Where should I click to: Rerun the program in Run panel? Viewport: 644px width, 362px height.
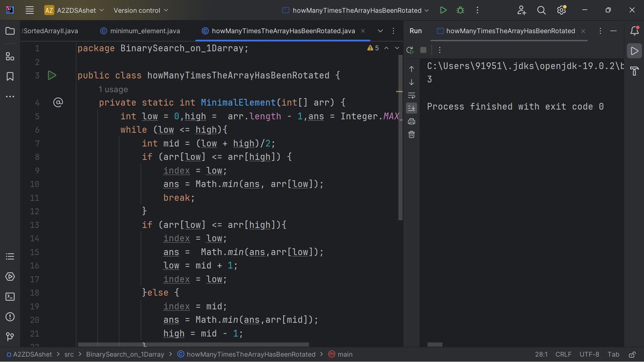tap(410, 50)
